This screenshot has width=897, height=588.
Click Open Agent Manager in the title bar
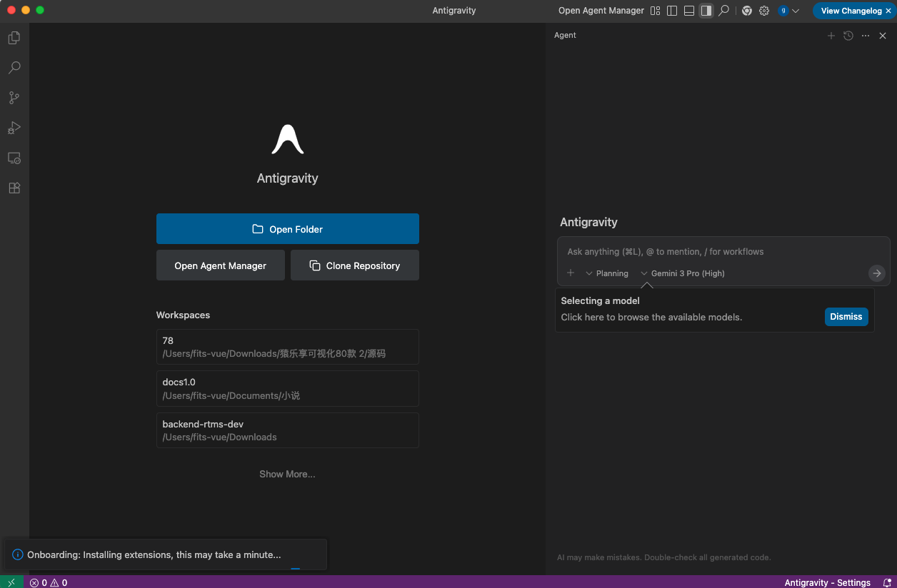[x=601, y=11]
